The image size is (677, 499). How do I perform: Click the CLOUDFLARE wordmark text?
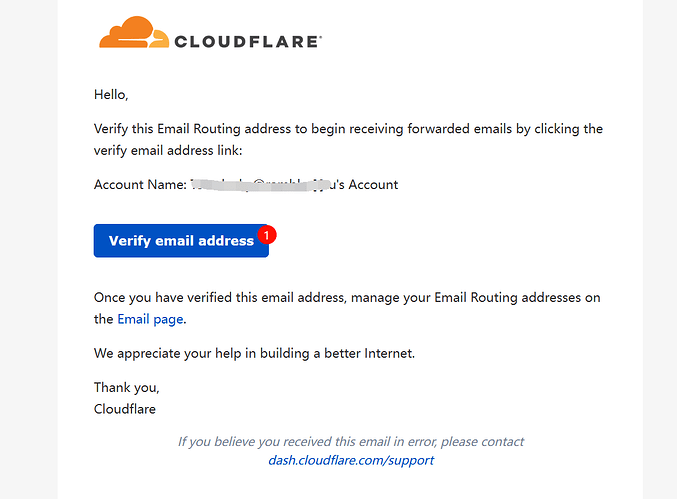(x=248, y=42)
